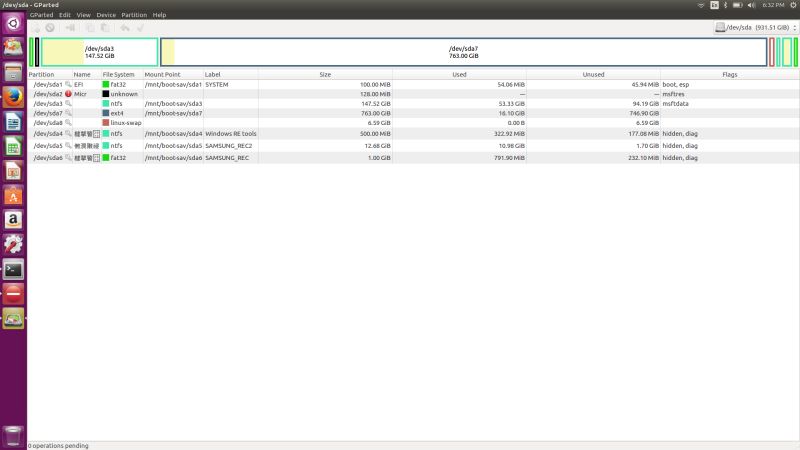Click the Bluetooth indicator in the top panel
The image size is (800, 450).
(x=726, y=5)
